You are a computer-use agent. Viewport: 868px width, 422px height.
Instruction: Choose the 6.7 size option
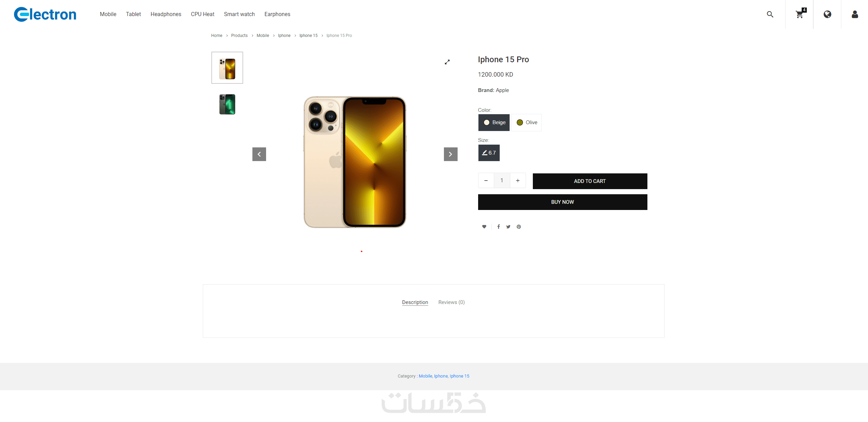tap(489, 153)
